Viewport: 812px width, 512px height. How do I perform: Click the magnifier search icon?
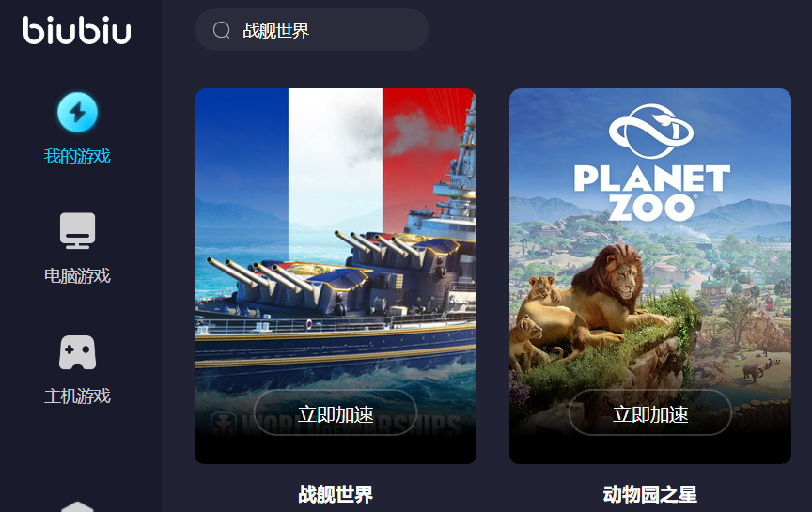coord(222,30)
